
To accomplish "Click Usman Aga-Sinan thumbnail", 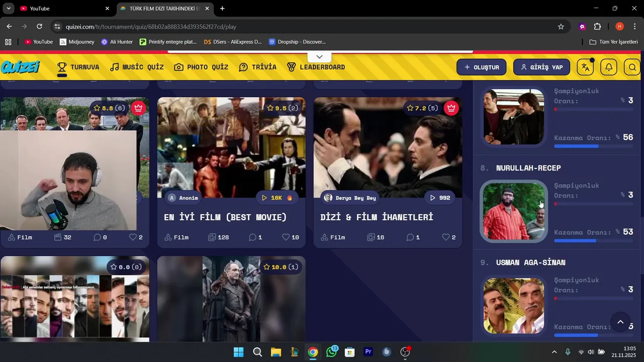I will (x=514, y=306).
